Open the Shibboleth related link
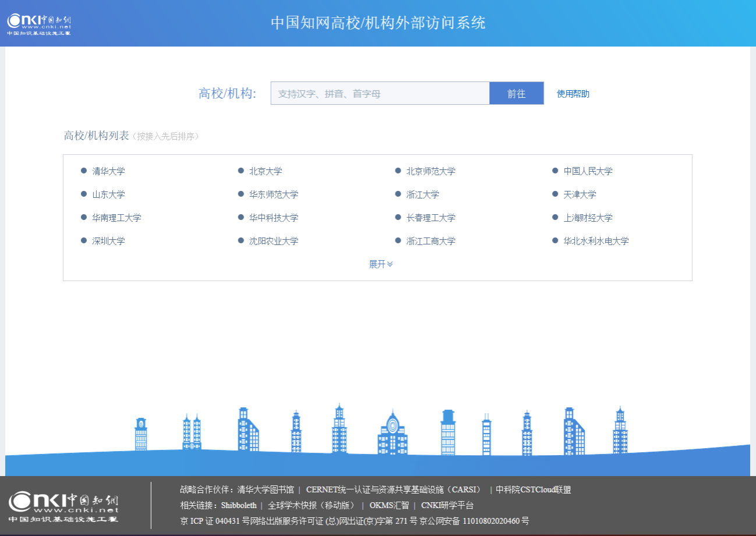 point(239,506)
